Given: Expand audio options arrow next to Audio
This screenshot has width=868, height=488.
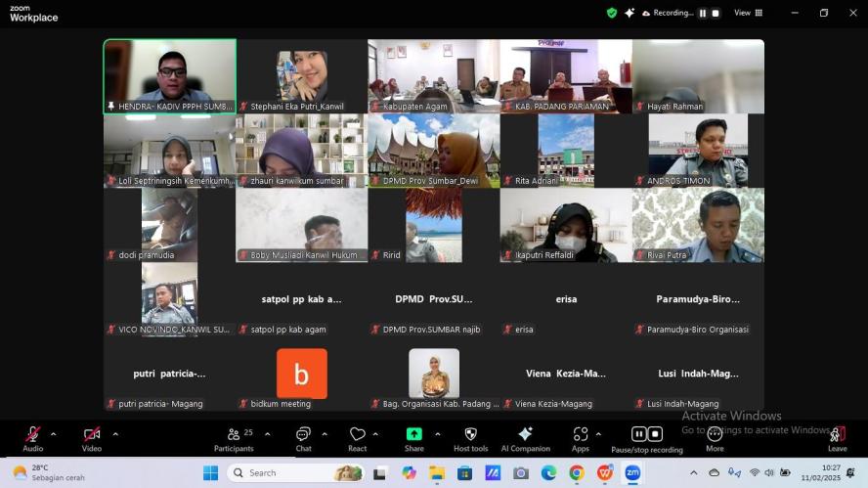Looking at the screenshot, I should 53,434.
